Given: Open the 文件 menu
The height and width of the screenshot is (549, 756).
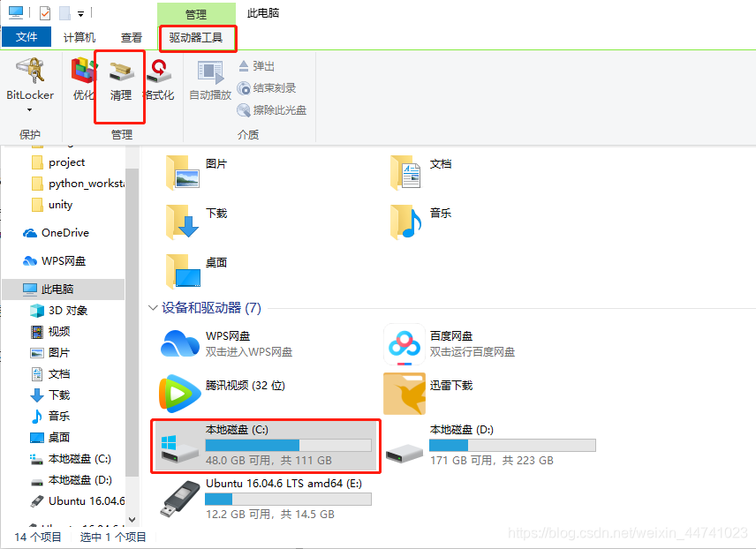Looking at the screenshot, I should (26, 37).
